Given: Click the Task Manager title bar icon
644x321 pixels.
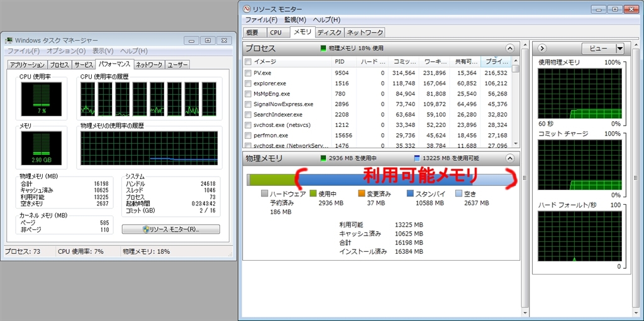Looking at the screenshot, I should (x=8, y=40).
